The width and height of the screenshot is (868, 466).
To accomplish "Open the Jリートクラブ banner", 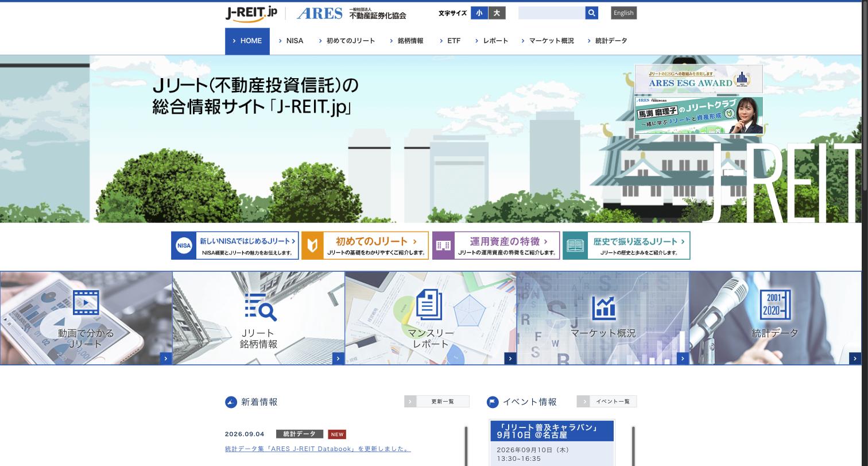I will pos(699,115).
